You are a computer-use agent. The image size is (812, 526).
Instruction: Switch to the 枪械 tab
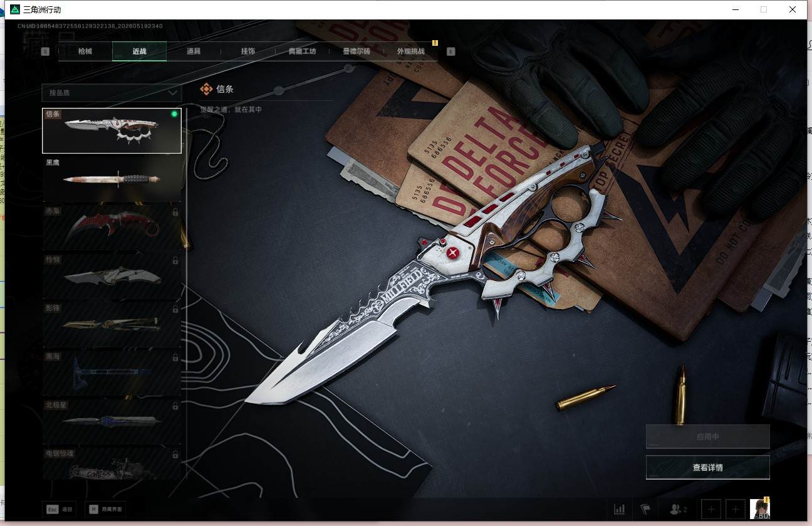click(85, 51)
